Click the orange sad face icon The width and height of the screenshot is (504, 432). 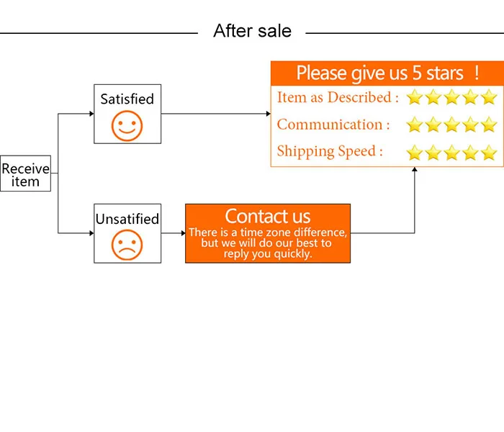pos(127,245)
